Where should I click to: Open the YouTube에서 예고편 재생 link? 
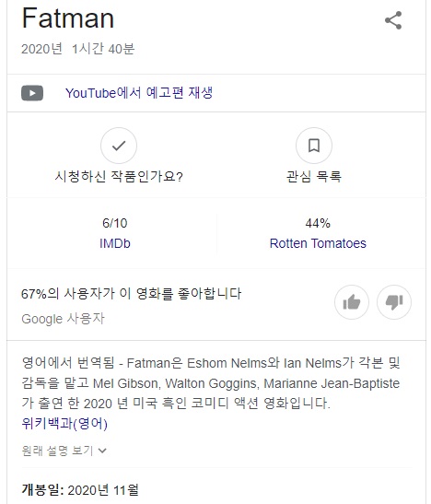139,93
